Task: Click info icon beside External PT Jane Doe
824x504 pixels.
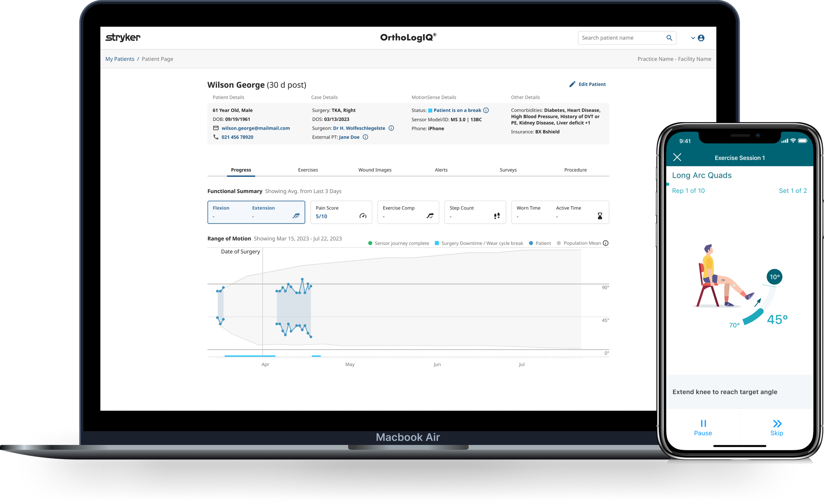Action: pyautogui.click(x=366, y=137)
